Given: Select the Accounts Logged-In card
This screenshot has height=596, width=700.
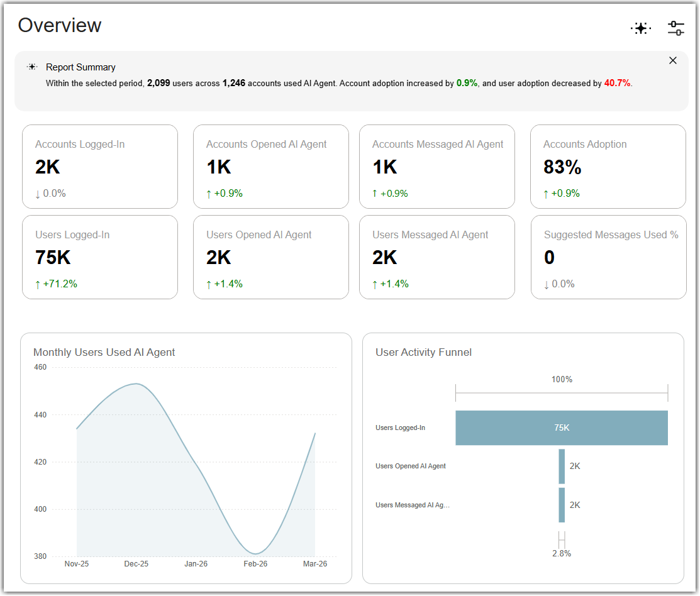Looking at the screenshot, I should pyautogui.click(x=100, y=167).
